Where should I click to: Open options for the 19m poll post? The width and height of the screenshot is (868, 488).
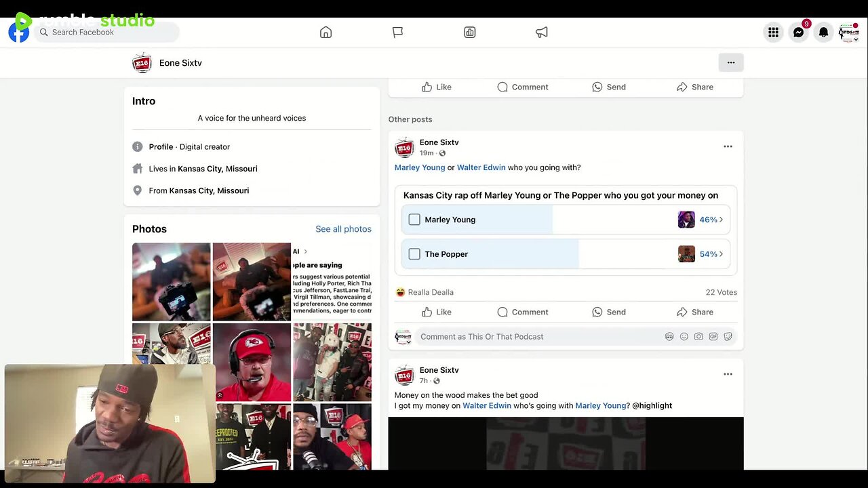pyautogui.click(x=728, y=146)
